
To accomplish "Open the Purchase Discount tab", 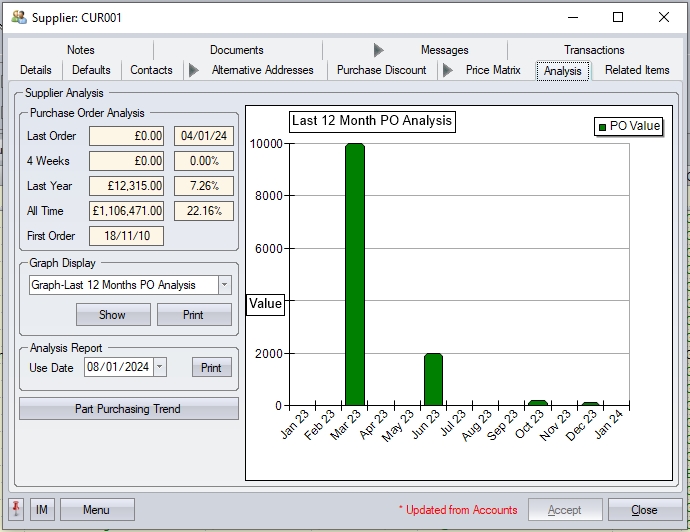I will [381, 70].
